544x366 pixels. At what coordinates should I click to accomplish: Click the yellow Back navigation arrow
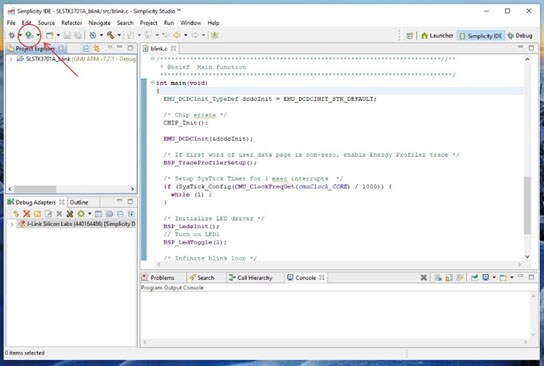[177, 35]
